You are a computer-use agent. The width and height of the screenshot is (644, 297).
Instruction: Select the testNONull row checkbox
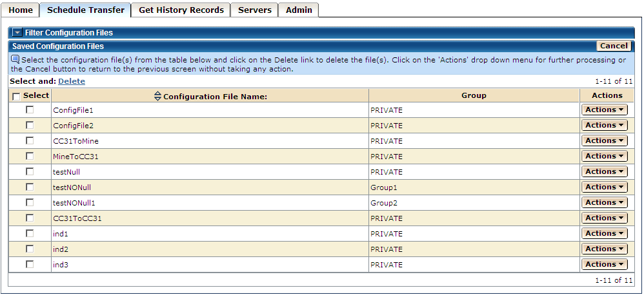30,187
